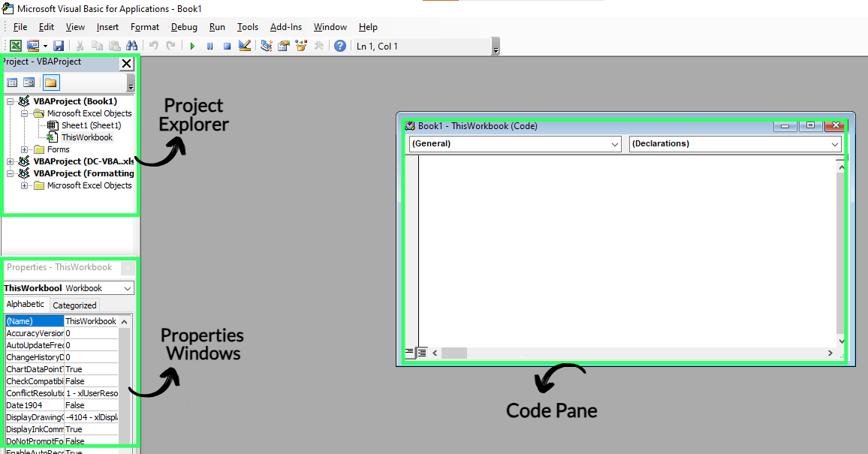Viewport: 868px width, 454px height.
Task: Run the current Sub/UserForm
Action: [x=192, y=45]
